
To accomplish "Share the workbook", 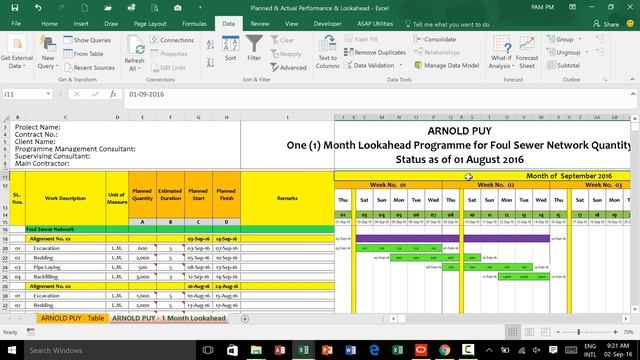I will [x=606, y=24].
